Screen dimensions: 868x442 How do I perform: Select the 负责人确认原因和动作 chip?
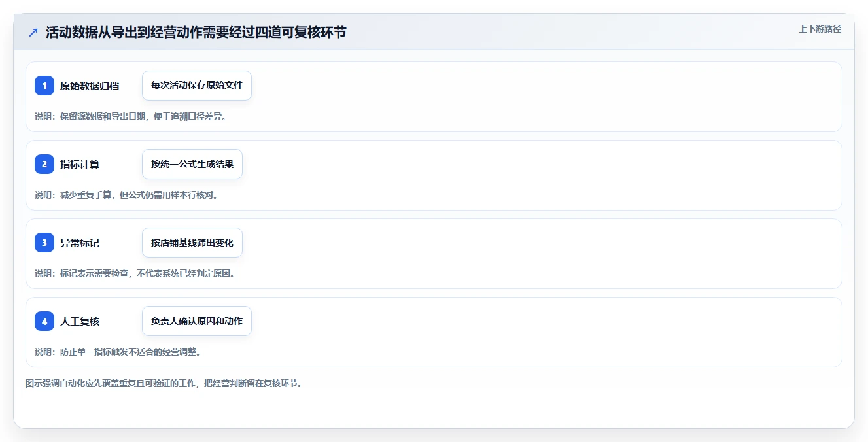[197, 321]
